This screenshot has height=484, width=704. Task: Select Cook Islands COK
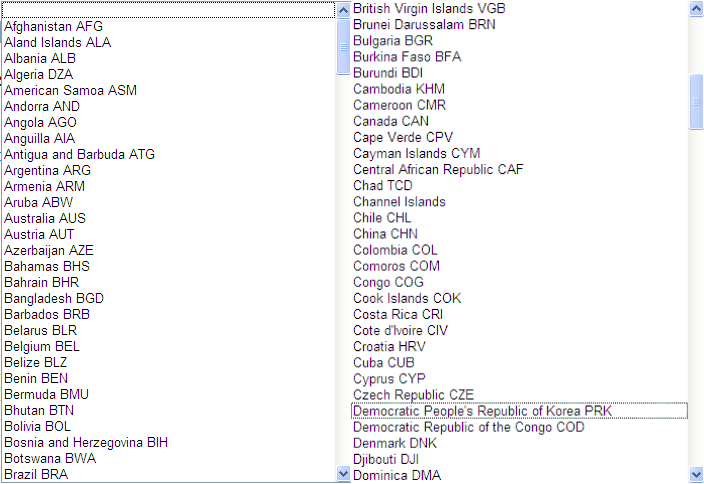point(407,299)
